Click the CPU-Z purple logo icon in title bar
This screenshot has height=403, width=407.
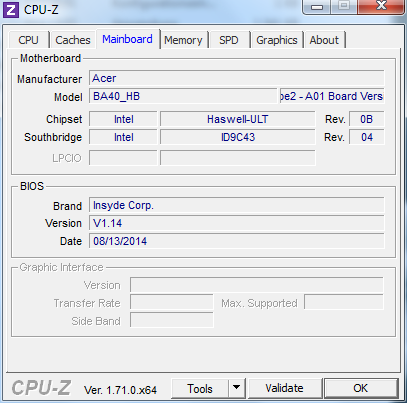[11, 9]
